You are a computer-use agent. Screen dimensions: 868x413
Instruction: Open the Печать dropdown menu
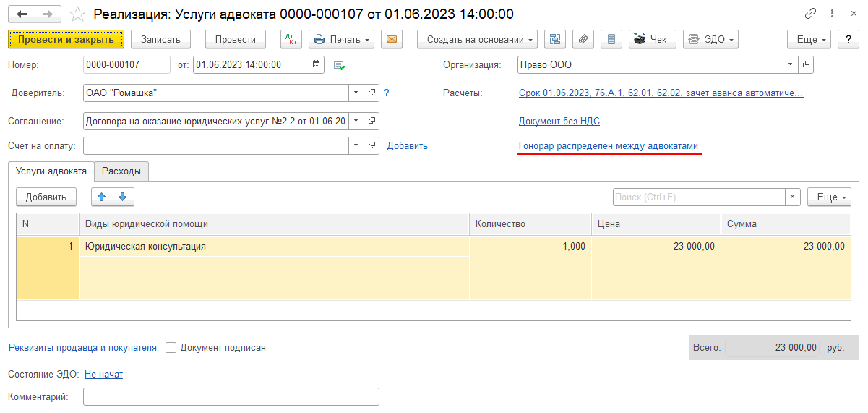point(341,39)
